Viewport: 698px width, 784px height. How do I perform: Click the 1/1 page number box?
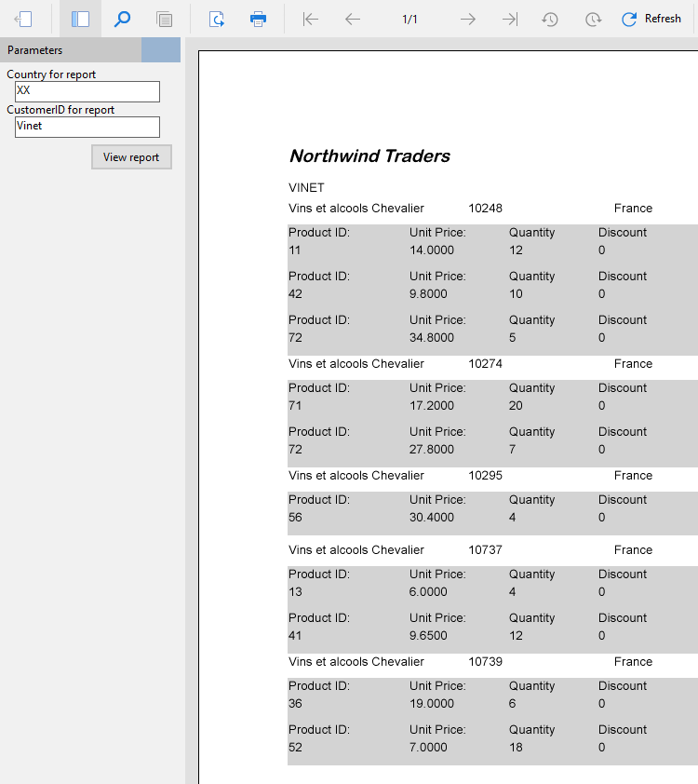pyautogui.click(x=409, y=19)
